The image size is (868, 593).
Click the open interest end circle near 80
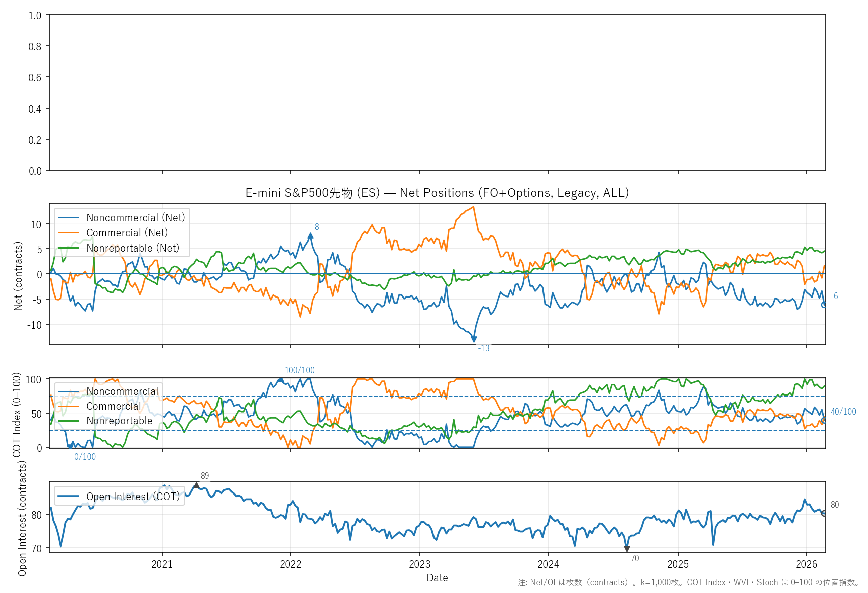point(824,513)
